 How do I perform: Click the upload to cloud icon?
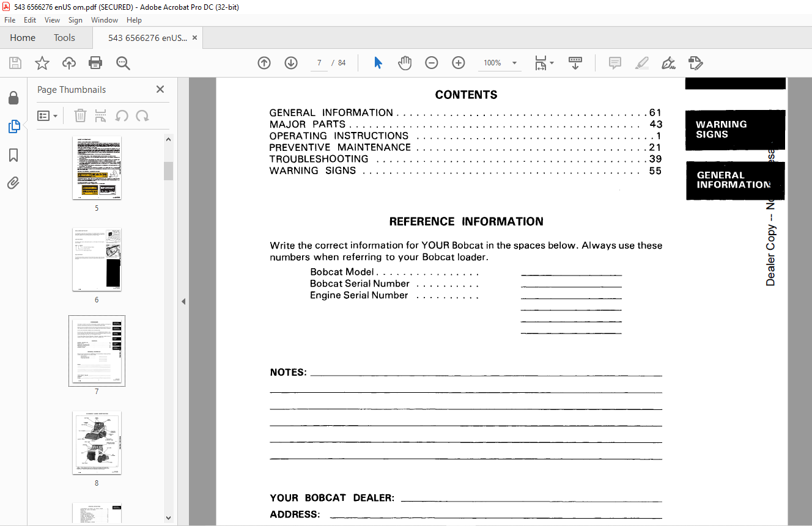coord(69,63)
